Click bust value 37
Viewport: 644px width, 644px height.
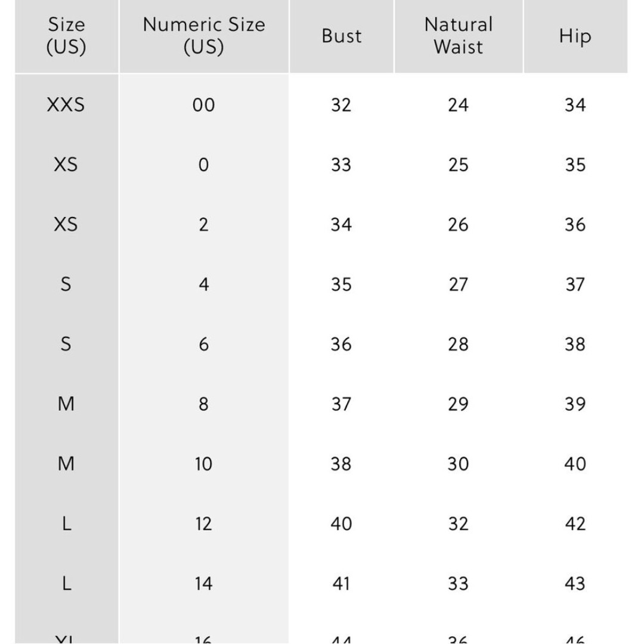(x=341, y=404)
